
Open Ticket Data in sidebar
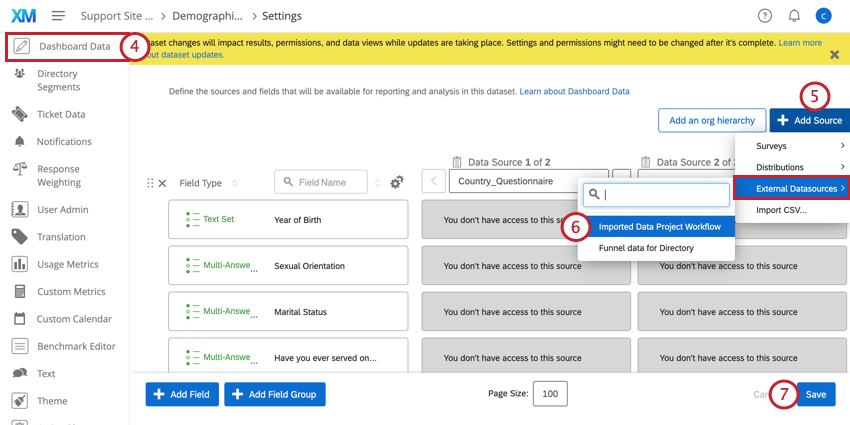click(x=61, y=114)
